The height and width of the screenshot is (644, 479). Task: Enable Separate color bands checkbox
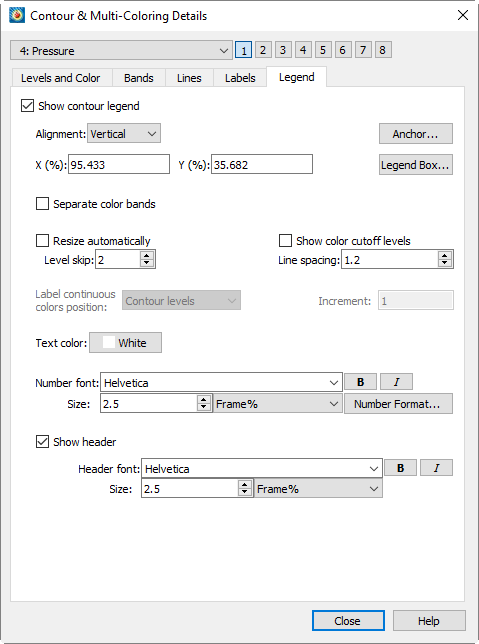click(42, 204)
